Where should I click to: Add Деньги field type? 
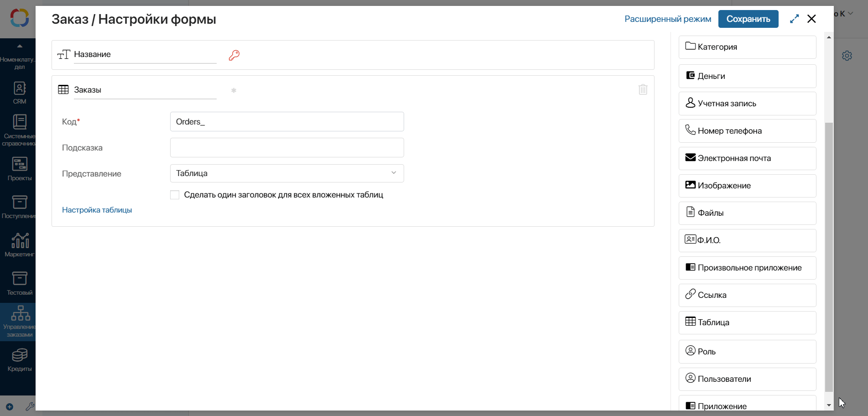click(747, 76)
